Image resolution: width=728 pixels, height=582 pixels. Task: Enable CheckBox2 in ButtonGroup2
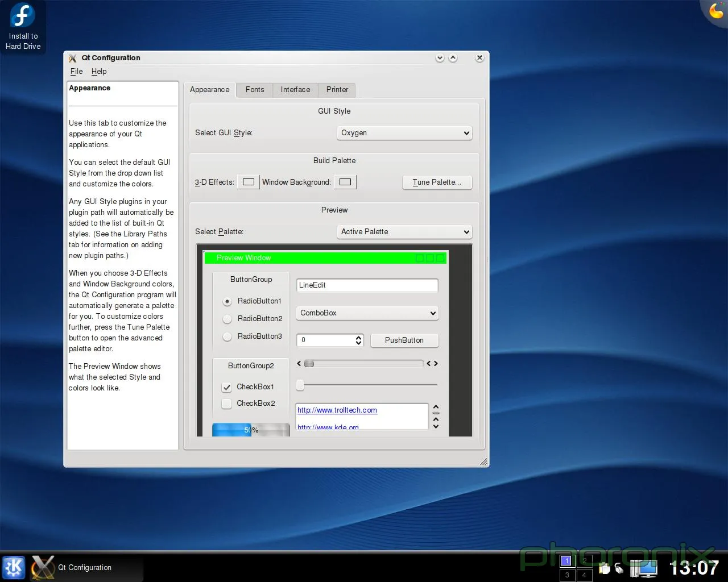click(227, 404)
